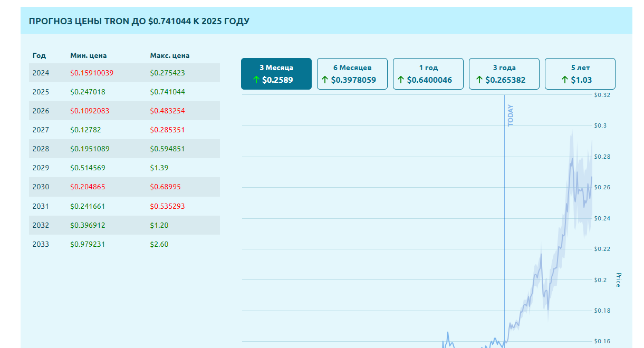The width and height of the screenshot is (644, 348).
Task: Click the $0.18 price axis label
Action: pos(602,311)
